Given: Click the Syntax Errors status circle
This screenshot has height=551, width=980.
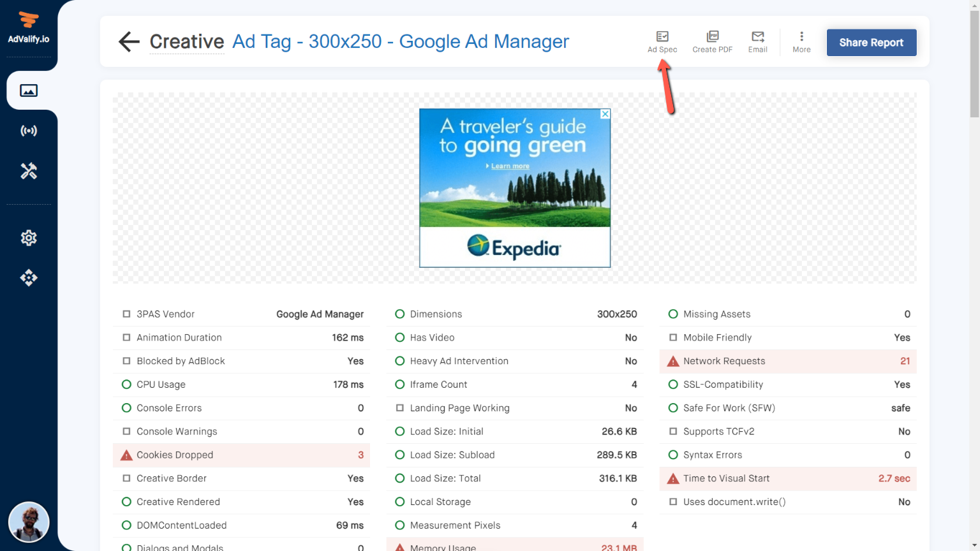Looking at the screenshot, I should pos(673,455).
